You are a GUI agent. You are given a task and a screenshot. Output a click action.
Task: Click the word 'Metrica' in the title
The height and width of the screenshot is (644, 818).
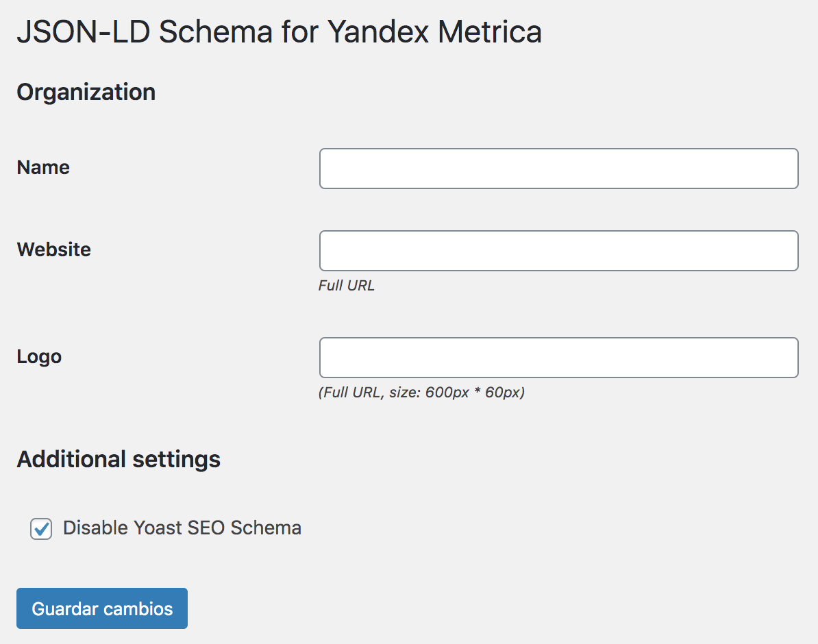pos(490,32)
